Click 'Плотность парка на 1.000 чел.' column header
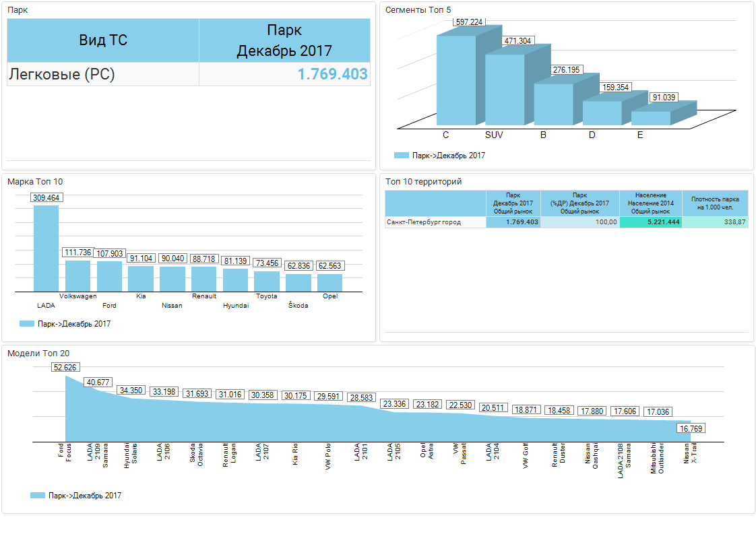This screenshot has width=756, height=534. point(715,203)
